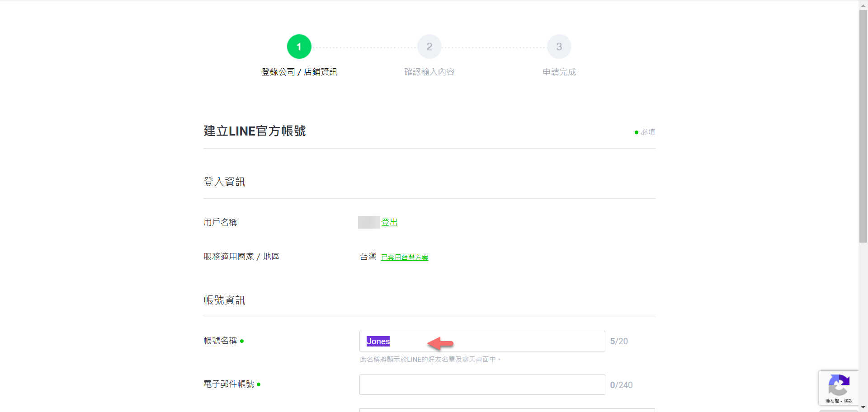Click the hint text below 帳號名稱 field

(430, 360)
